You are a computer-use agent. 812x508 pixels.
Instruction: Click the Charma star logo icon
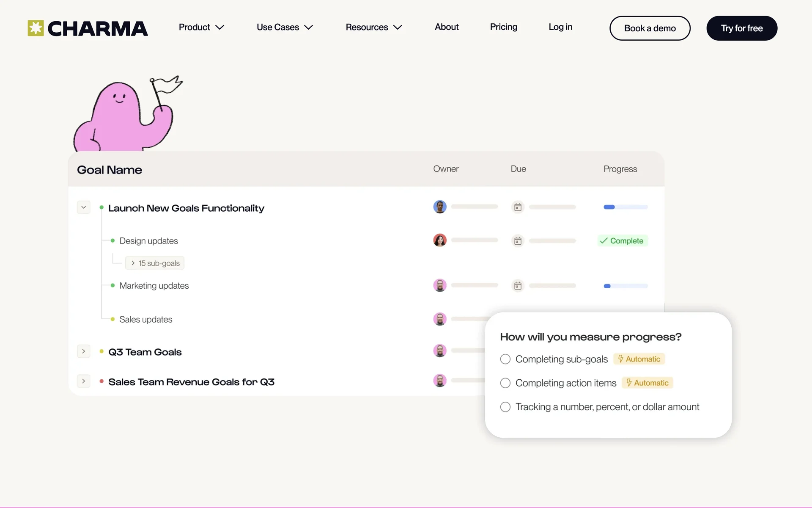coord(36,28)
